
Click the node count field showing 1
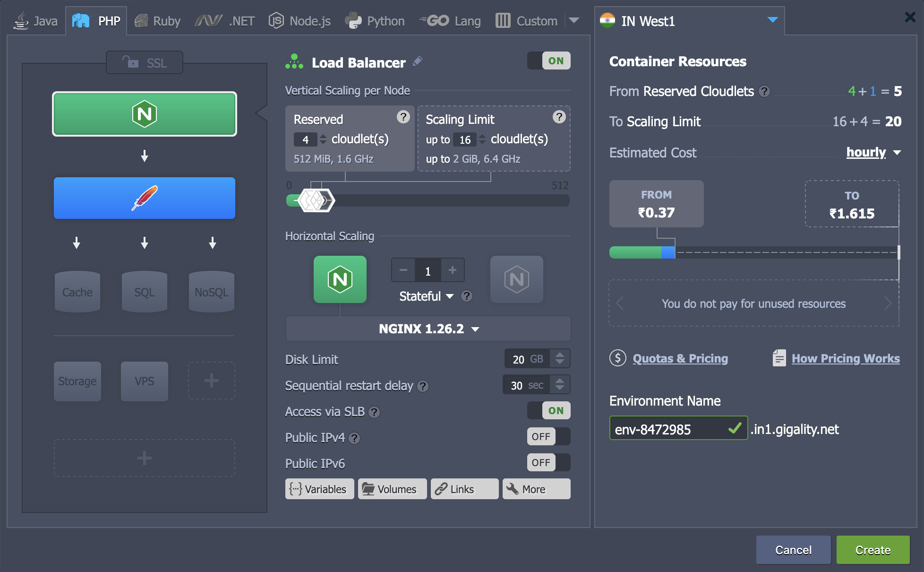428,271
